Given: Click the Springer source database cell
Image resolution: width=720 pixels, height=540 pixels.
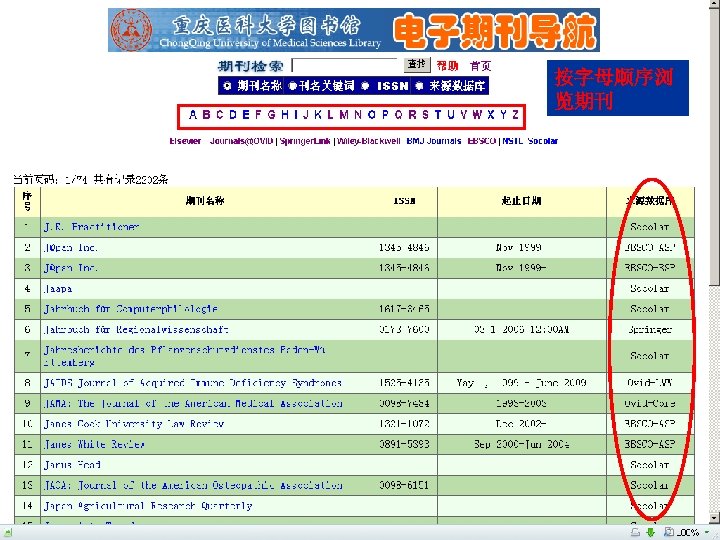Looking at the screenshot, I should coord(650,330).
